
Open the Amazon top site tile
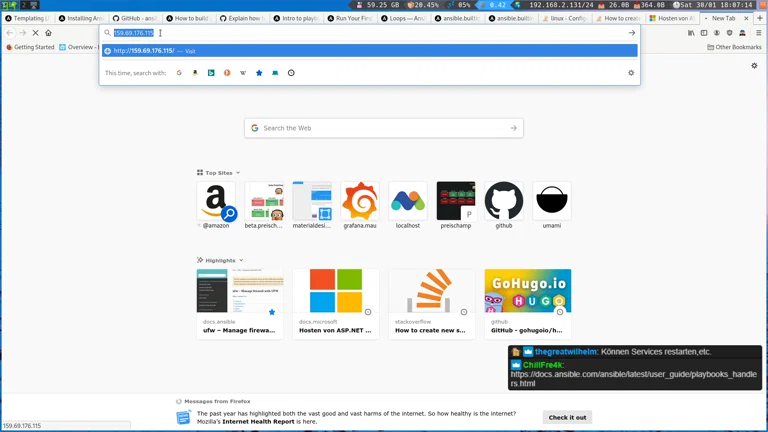216,201
